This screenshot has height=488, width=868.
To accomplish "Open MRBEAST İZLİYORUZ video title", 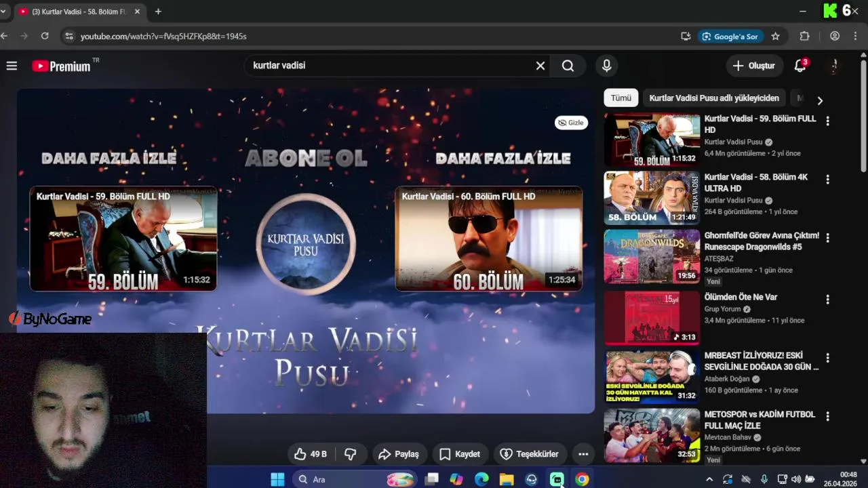I will tap(762, 361).
